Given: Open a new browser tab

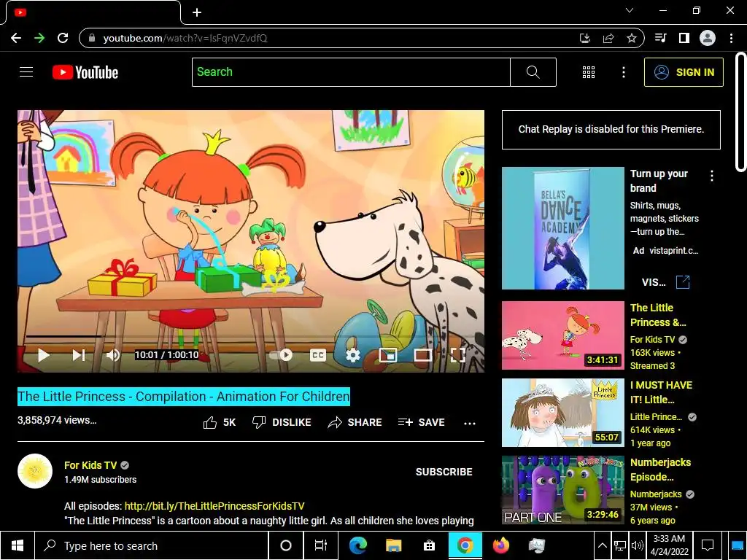Looking at the screenshot, I should [197, 12].
